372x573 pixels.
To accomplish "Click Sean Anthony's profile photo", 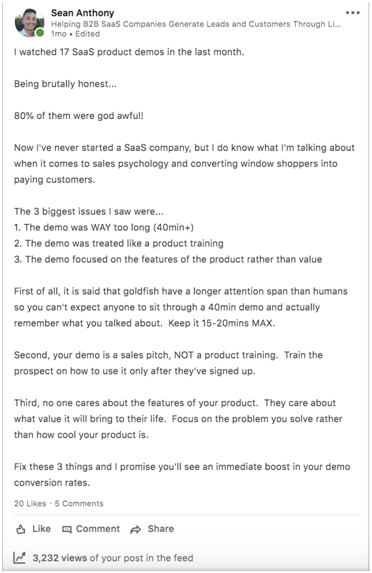I will click(29, 23).
